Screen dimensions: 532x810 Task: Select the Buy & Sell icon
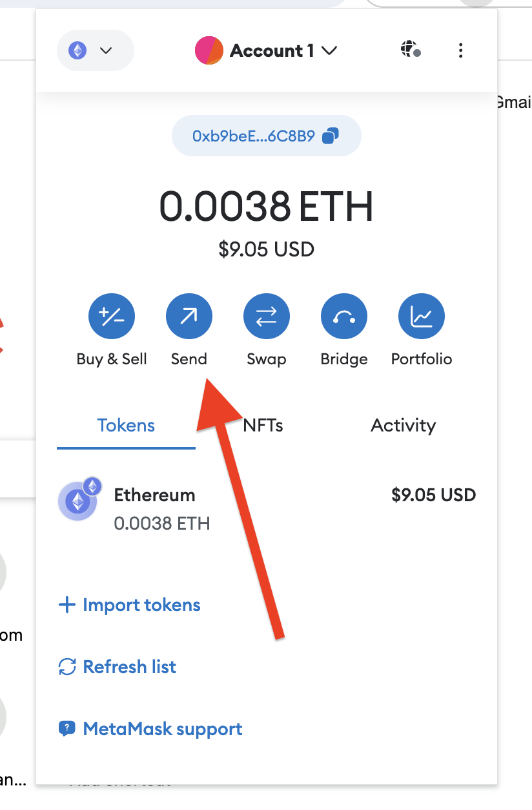coord(111,316)
